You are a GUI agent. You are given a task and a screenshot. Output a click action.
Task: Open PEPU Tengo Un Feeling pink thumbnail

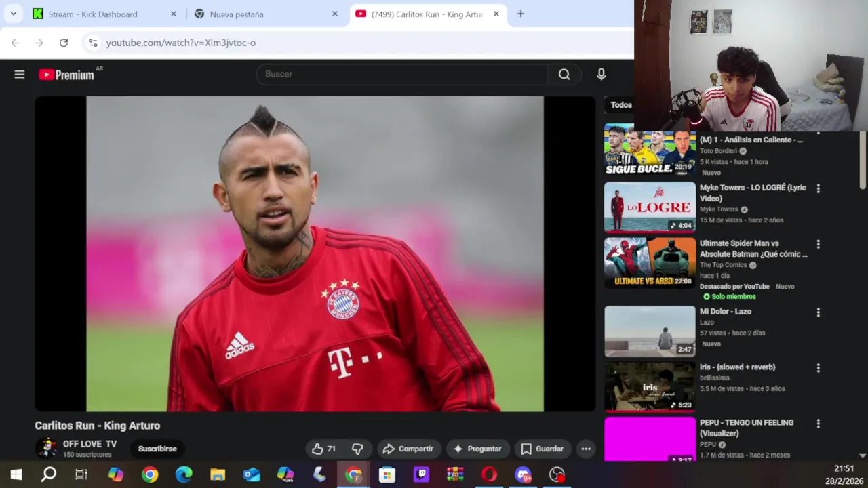(x=650, y=439)
